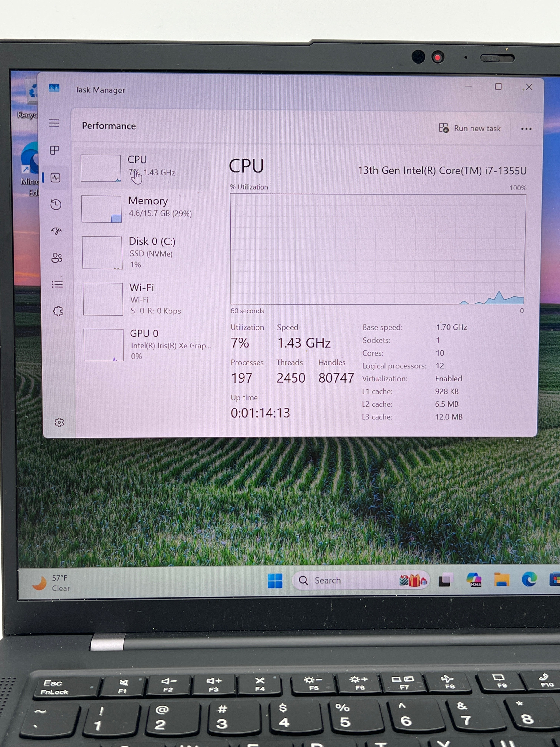Open the Processes page icon
Image resolution: width=560 pixels, height=747 pixels.
(54, 150)
